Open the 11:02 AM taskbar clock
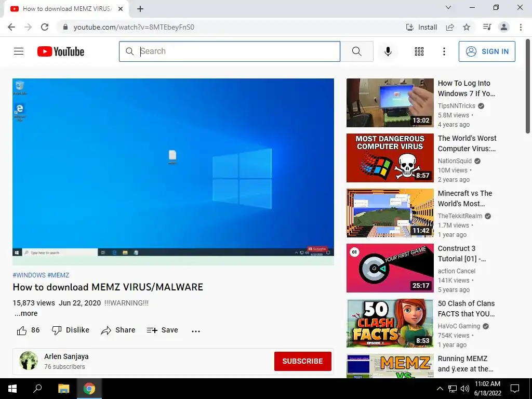This screenshot has width=532, height=399. (x=487, y=389)
